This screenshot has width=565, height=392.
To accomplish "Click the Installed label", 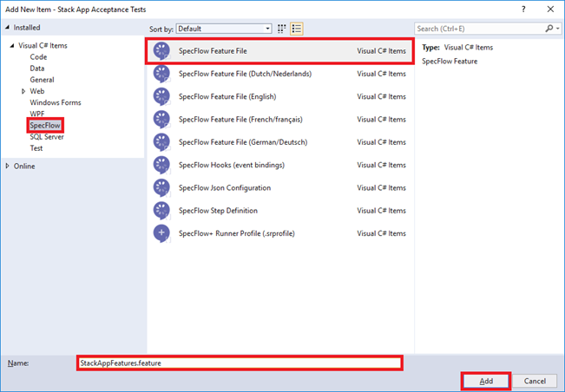I will click(x=27, y=28).
